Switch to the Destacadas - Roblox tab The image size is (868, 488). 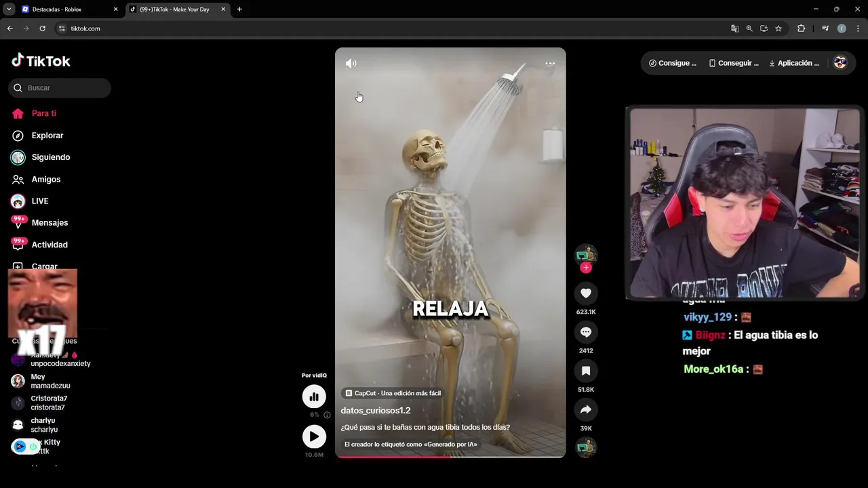tap(68, 9)
